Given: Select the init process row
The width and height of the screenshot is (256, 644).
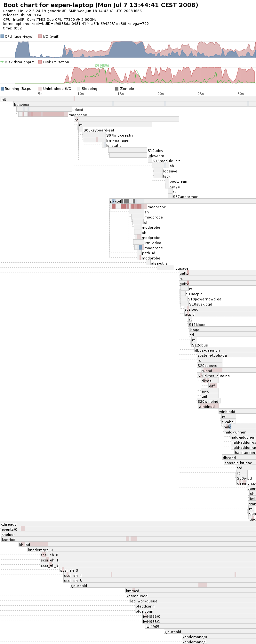Looking at the screenshot, I should [128, 99].
